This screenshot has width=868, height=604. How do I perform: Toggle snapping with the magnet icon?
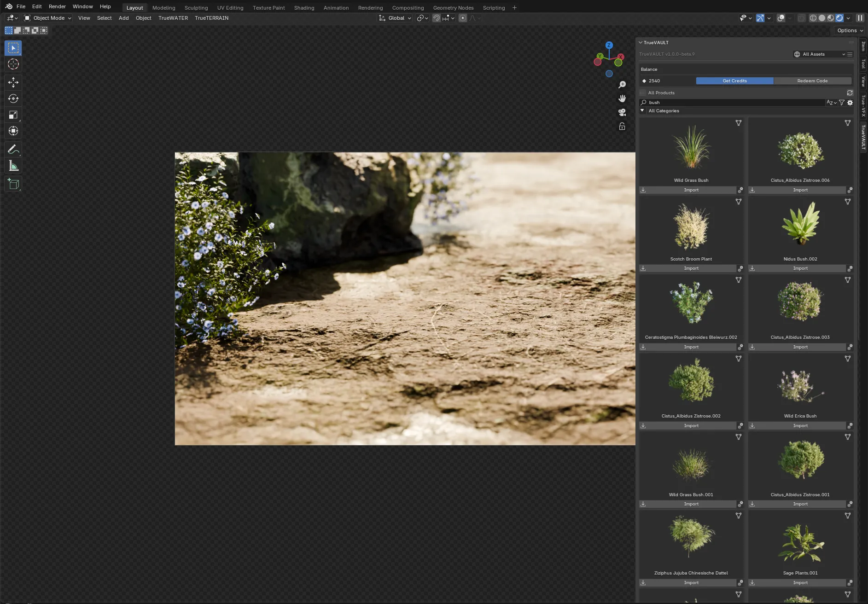coord(436,18)
